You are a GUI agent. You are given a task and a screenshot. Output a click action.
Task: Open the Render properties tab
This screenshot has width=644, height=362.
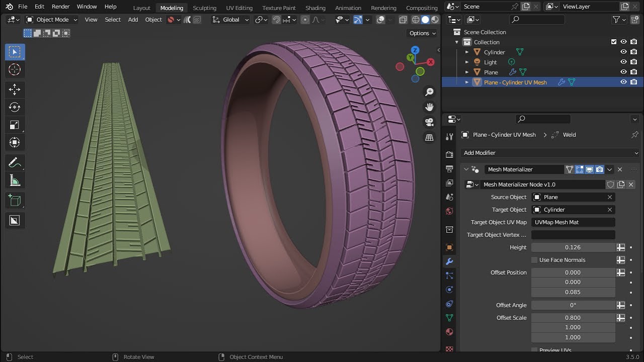[449, 154]
